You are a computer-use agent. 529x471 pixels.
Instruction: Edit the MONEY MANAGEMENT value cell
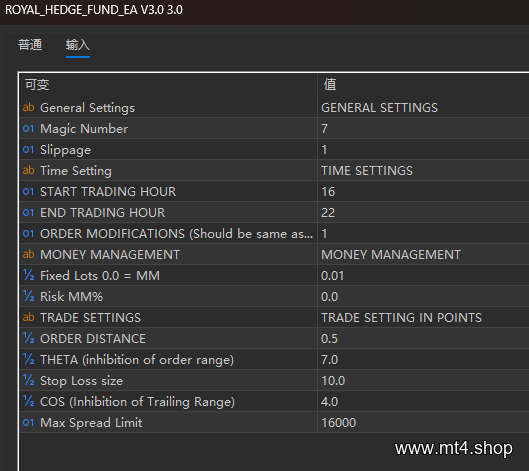tap(423, 254)
